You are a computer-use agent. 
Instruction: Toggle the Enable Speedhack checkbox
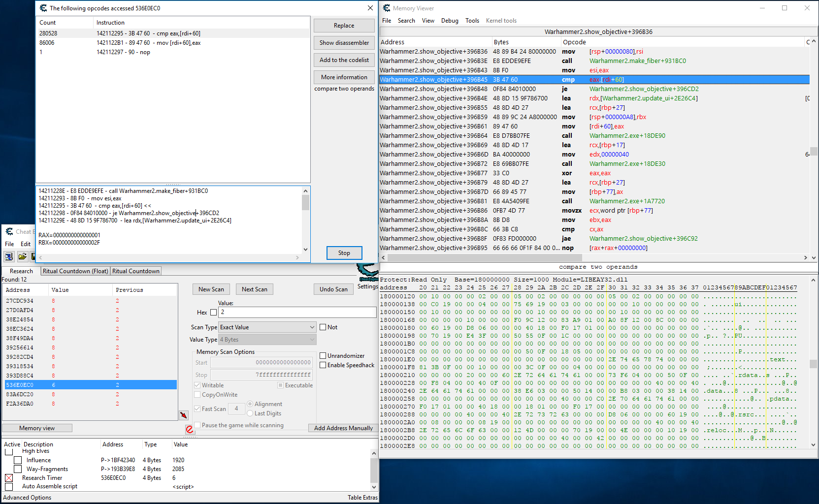(323, 365)
